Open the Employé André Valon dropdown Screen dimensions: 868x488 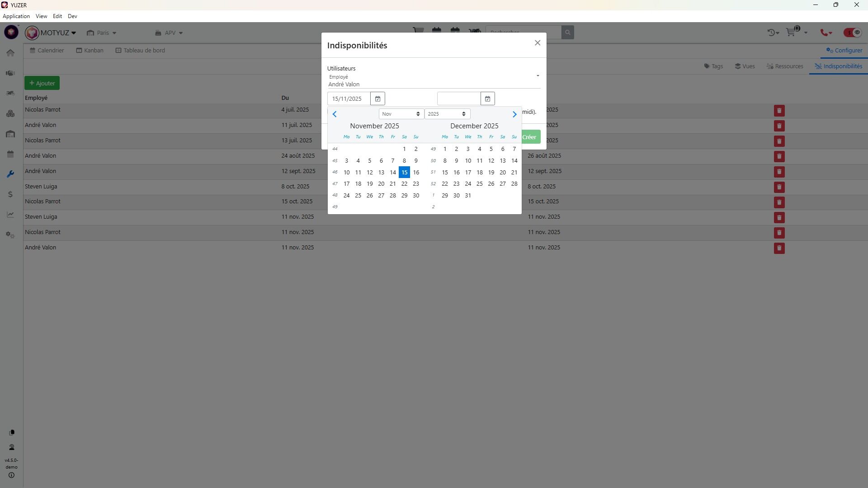click(x=433, y=81)
